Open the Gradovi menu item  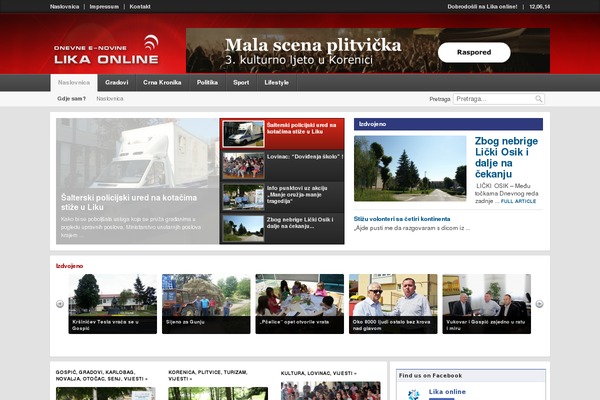[x=117, y=83]
